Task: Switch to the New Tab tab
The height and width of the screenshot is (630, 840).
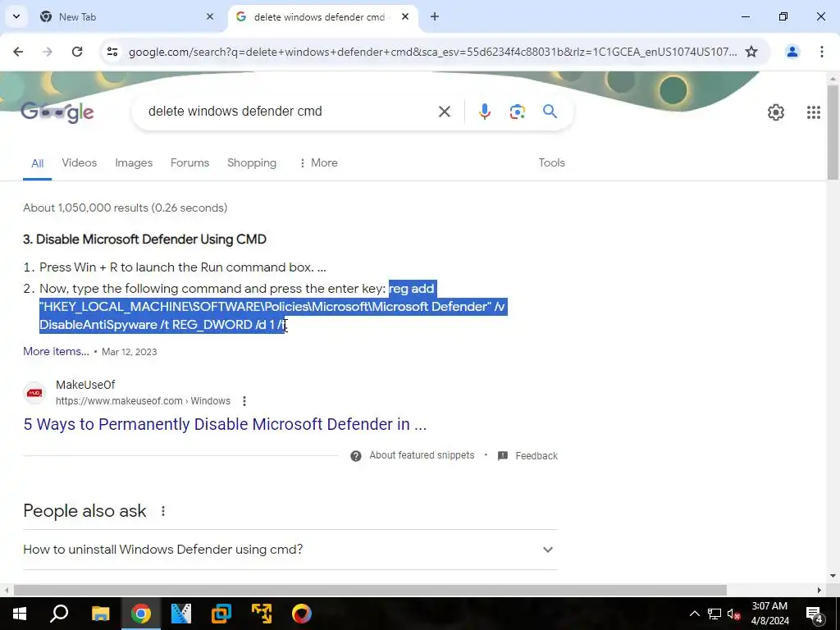Action: pyautogui.click(x=126, y=16)
